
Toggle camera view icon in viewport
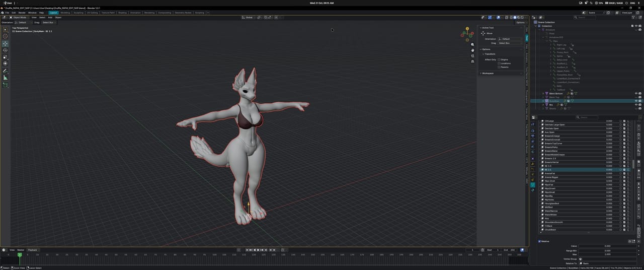click(x=472, y=56)
